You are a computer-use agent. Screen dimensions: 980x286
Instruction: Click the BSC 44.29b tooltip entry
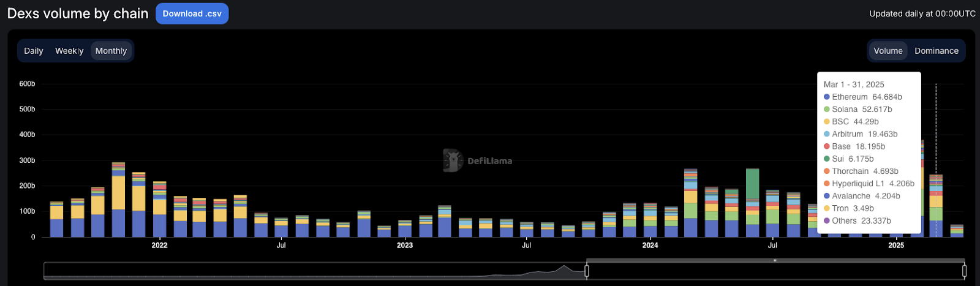click(x=851, y=121)
